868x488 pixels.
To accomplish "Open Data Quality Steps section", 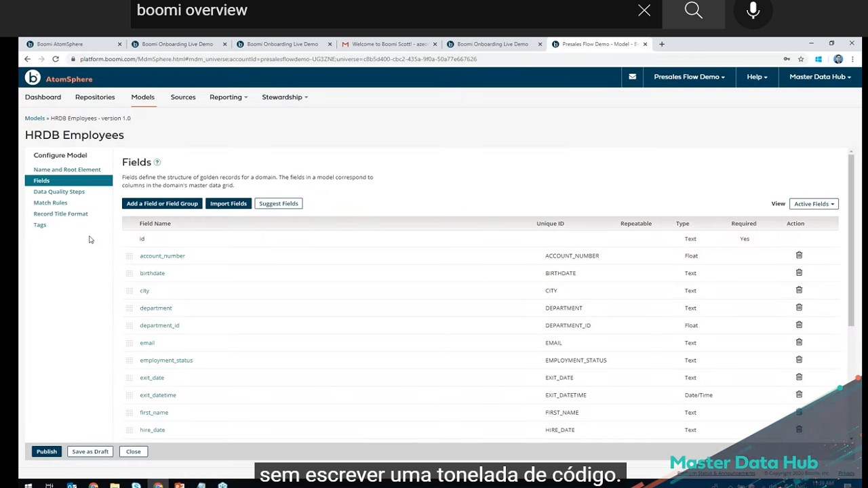I will pos(59,192).
